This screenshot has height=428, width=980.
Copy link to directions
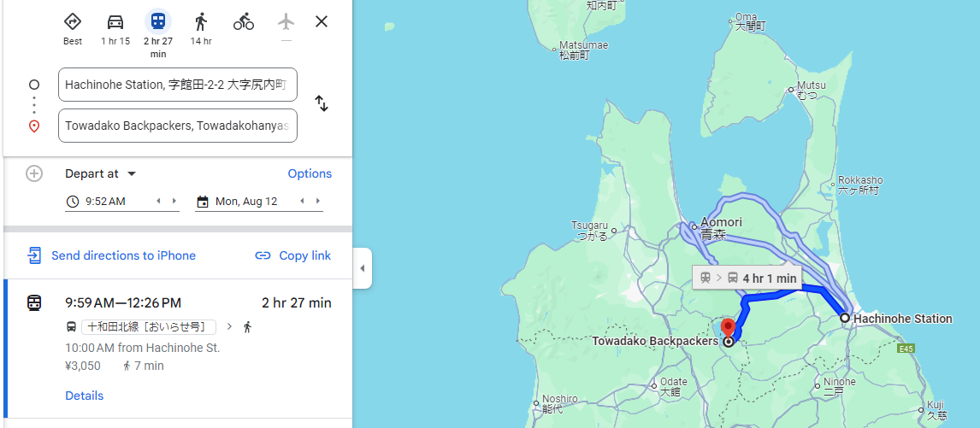point(293,255)
